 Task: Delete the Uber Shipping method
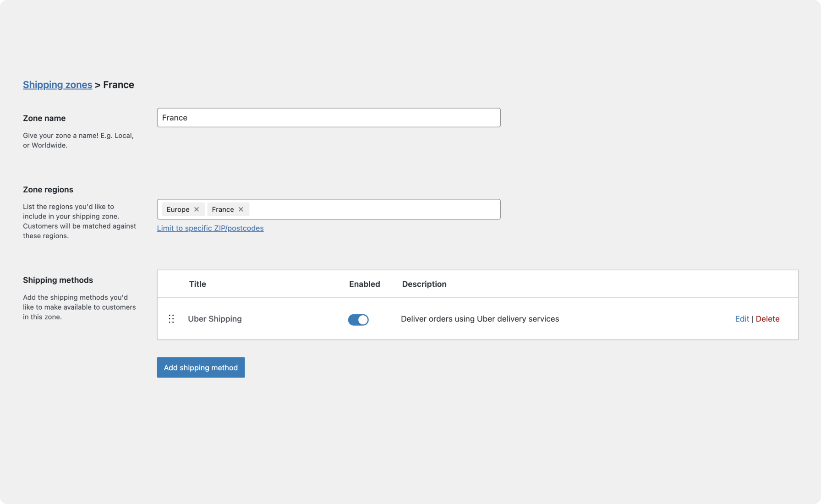pyautogui.click(x=768, y=318)
